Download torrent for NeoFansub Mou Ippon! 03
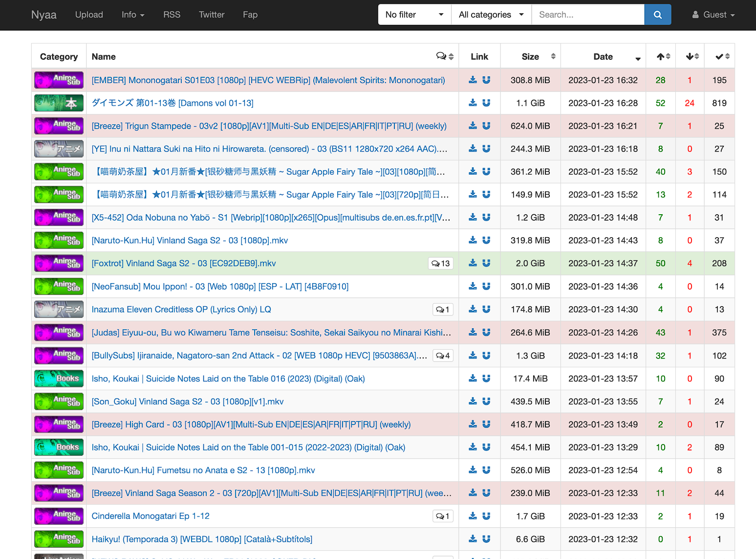756x559 pixels. pyautogui.click(x=473, y=286)
